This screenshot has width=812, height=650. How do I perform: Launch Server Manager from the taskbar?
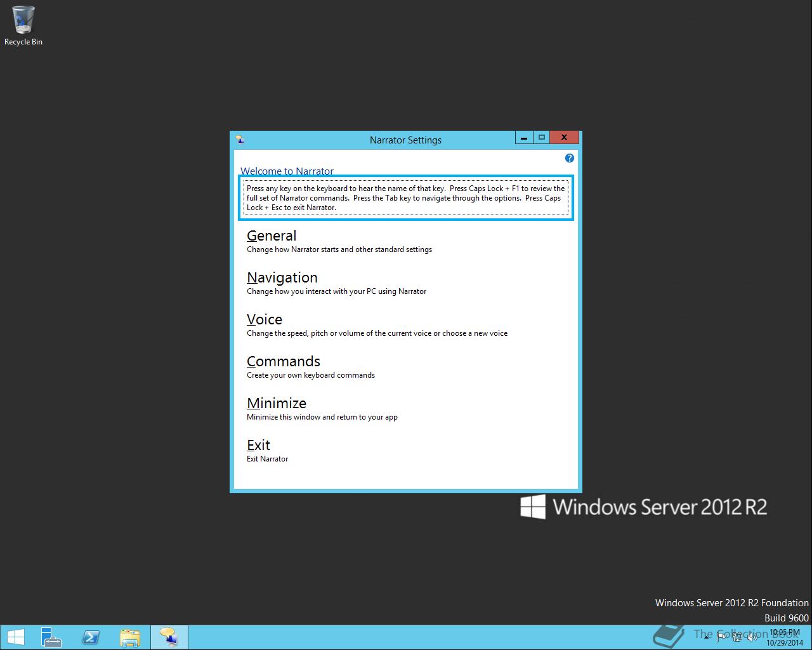[51, 637]
